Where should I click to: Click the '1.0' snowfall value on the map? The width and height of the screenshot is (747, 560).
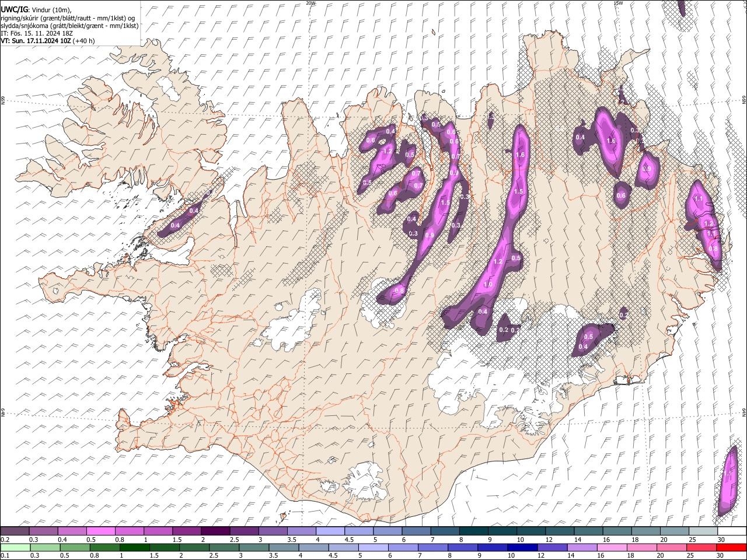[488, 285]
